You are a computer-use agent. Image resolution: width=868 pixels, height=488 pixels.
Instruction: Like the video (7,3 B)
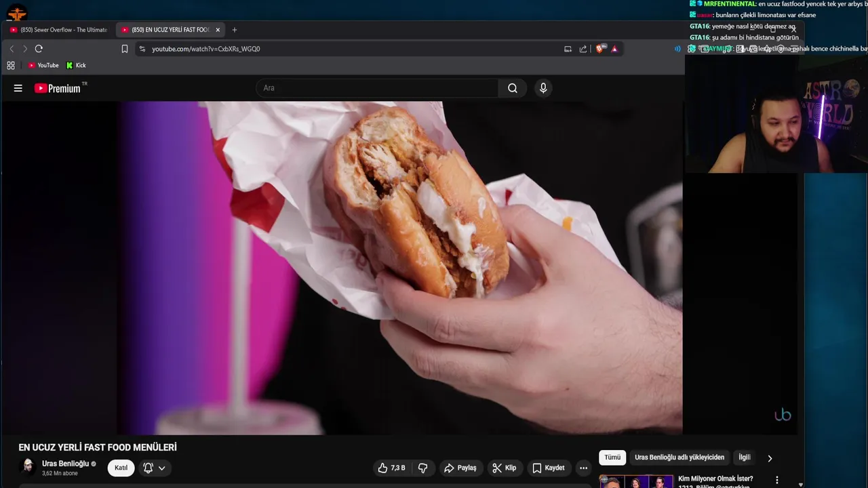(391, 468)
